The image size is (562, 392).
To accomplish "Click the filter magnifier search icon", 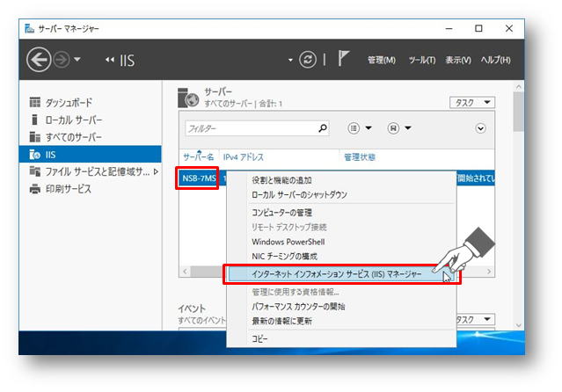I will click(323, 128).
